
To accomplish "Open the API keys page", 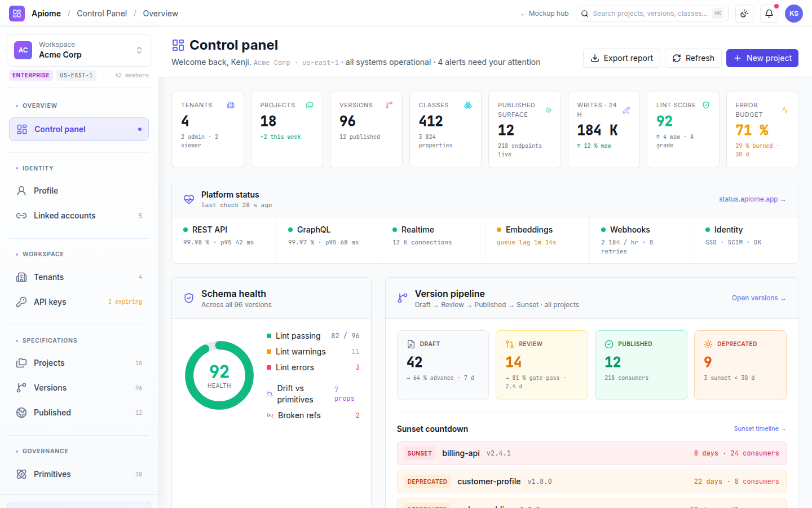I will pos(79,302).
